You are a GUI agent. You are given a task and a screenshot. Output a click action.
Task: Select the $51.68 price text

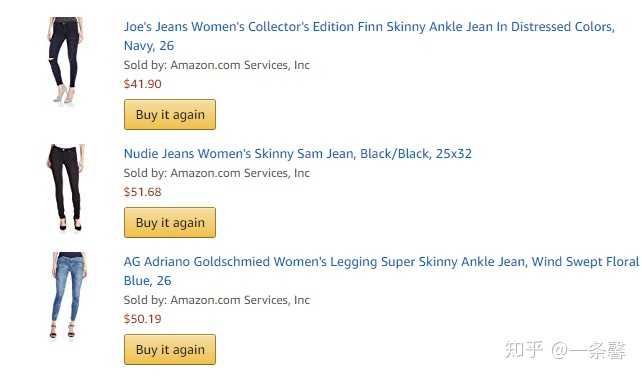[x=142, y=192]
